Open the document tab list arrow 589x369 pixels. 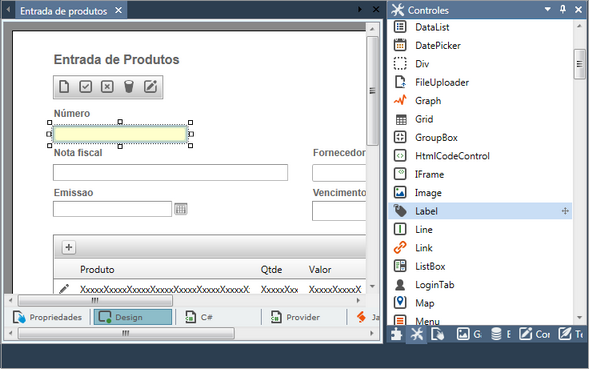coord(360,9)
